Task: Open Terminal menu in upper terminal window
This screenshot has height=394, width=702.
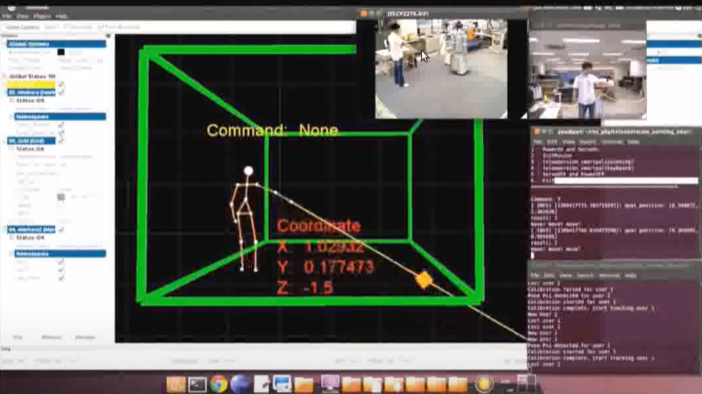Action: (x=612, y=142)
